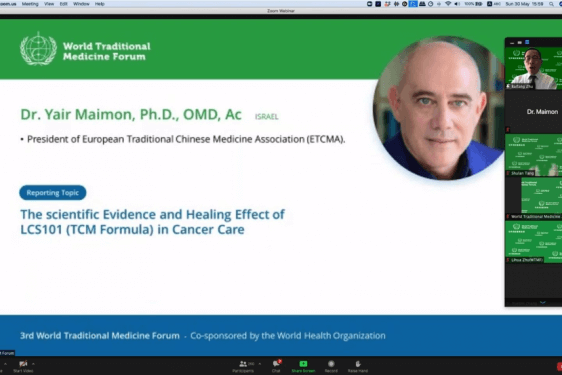Open the View menu
Viewport: 562px width, 375px height.
tap(49, 4)
